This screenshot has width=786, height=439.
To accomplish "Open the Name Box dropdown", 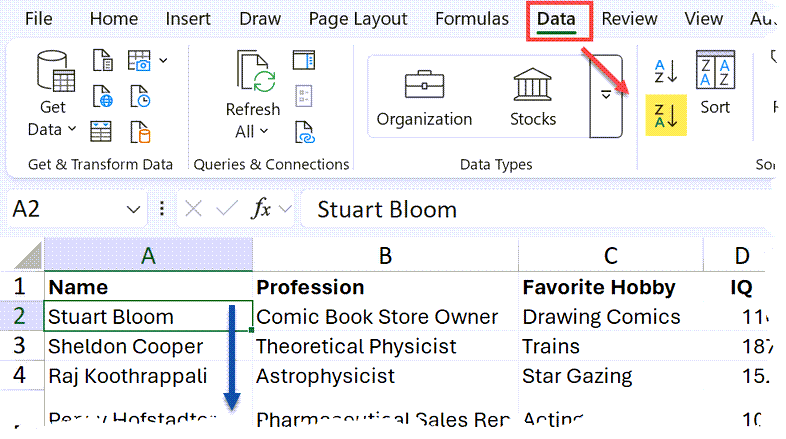I will [x=133, y=209].
